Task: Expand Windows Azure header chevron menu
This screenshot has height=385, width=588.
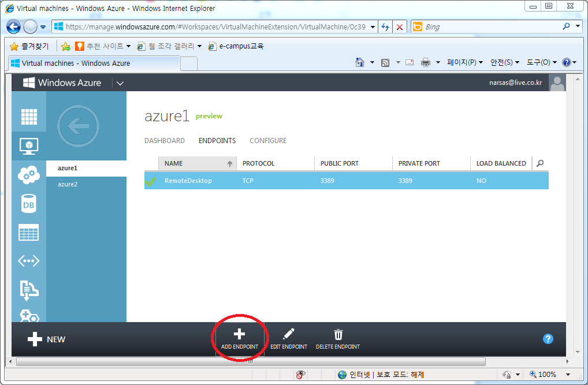Action: tap(120, 83)
